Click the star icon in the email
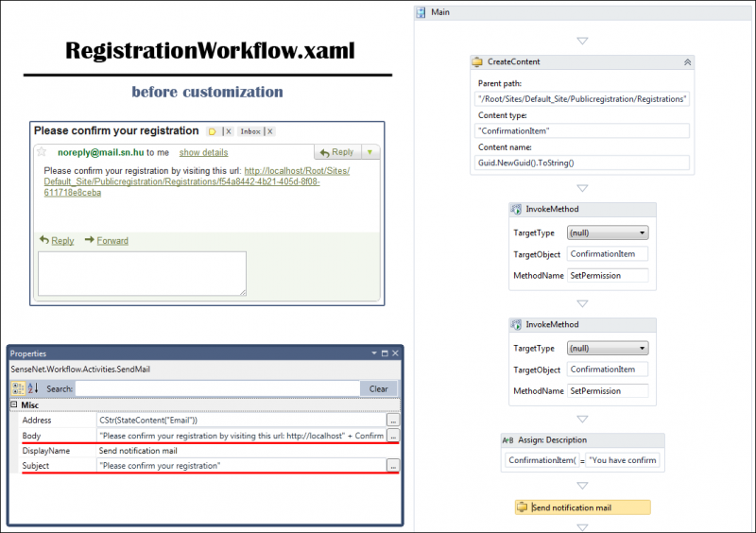The width and height of the screenshot is (756, 533). point(42,152)
